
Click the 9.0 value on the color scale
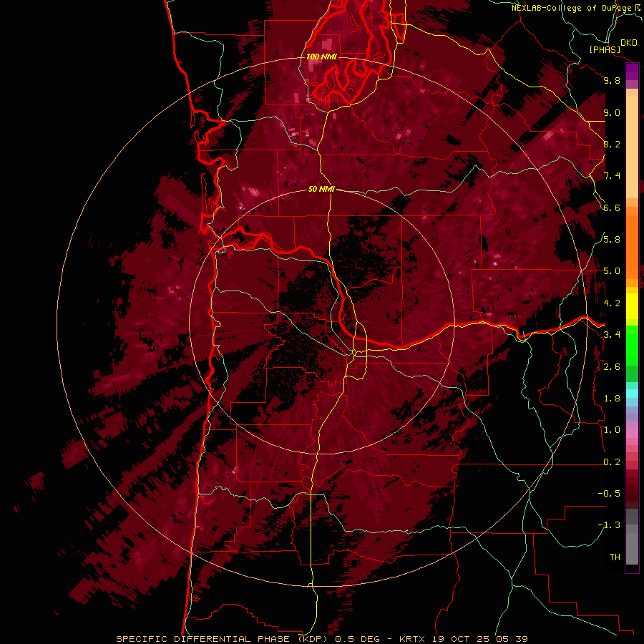pyautogui.click(x=612, y=112)
